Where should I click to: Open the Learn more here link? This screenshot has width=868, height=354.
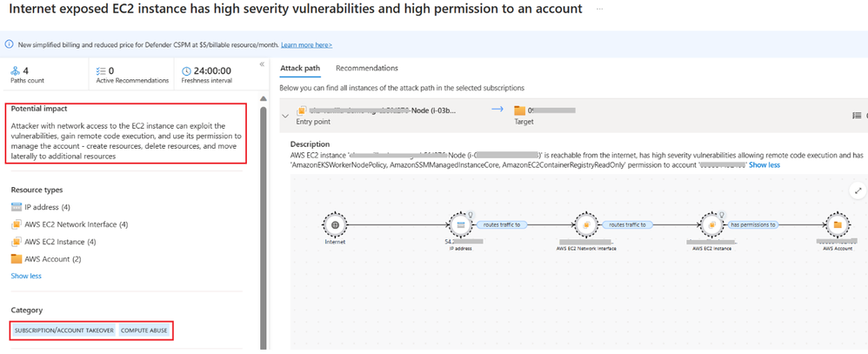tap(306, 44)
